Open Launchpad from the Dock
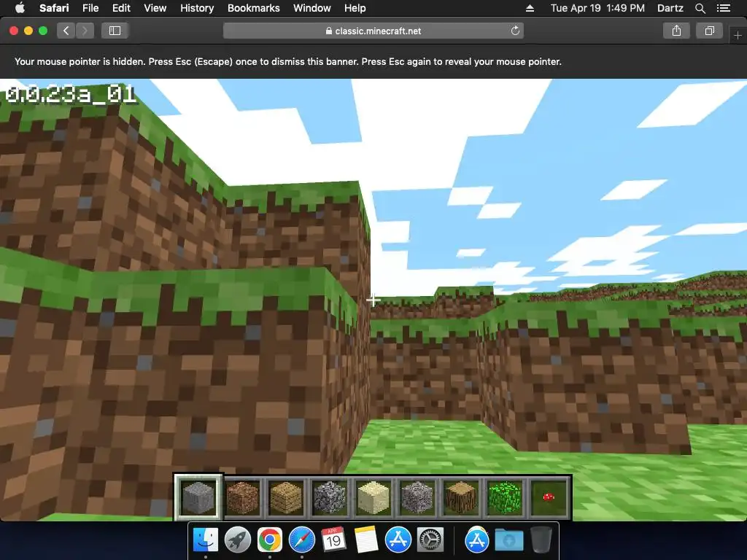Viewport: 747px width, 560px height. (x=238, y=540)
